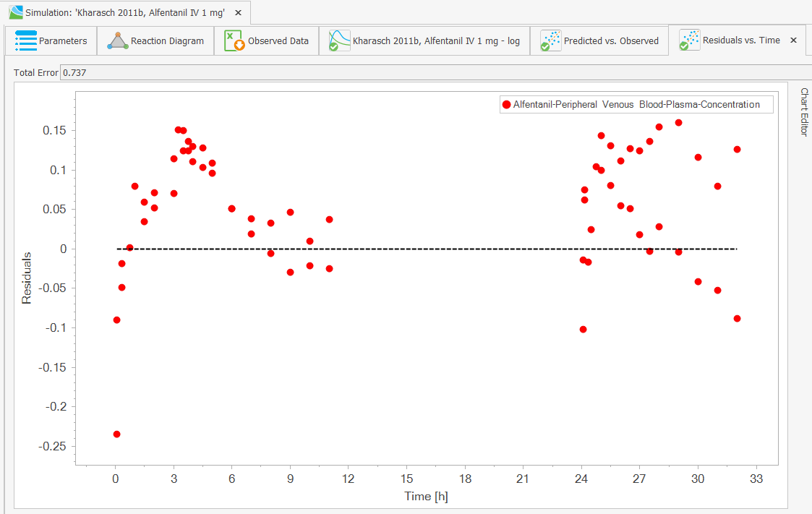Click the Residuals y-axis title
The height and width of the screenshot is (514, 812).
pyautogui.click(x=27, y=278)
